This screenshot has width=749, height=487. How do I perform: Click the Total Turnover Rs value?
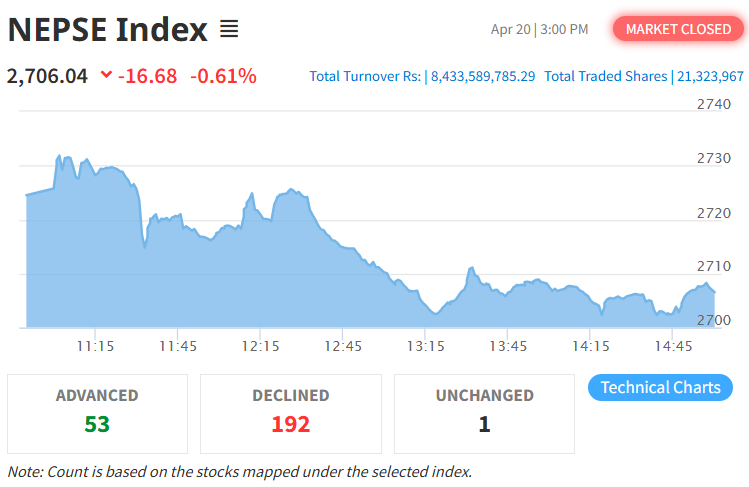[482, 76]
